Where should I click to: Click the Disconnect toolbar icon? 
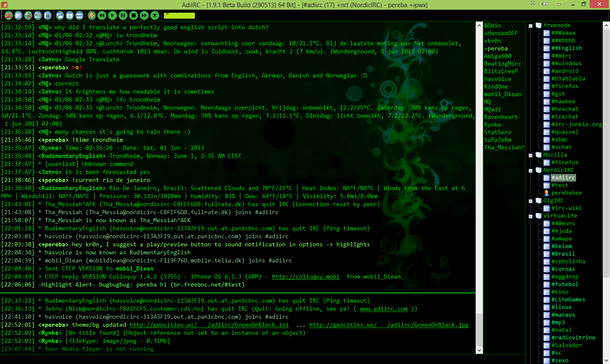pyautogui.click(x=8, y=16)
